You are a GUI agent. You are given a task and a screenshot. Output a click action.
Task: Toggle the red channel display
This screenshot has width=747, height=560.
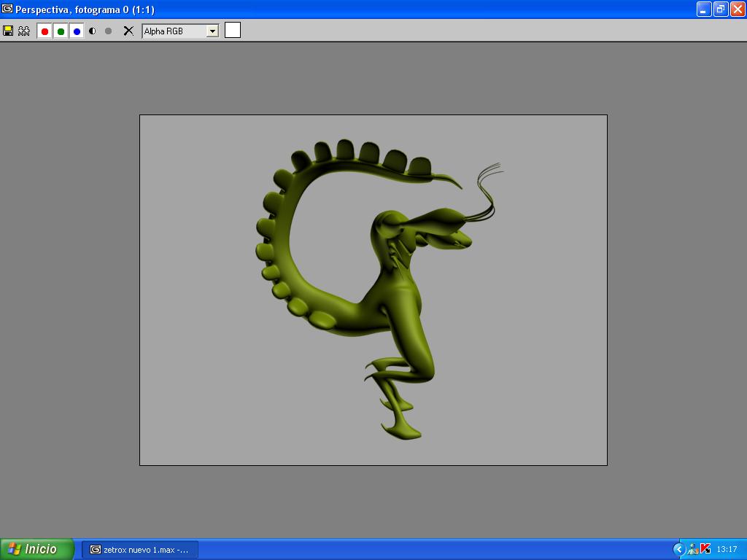pos(44,31)
